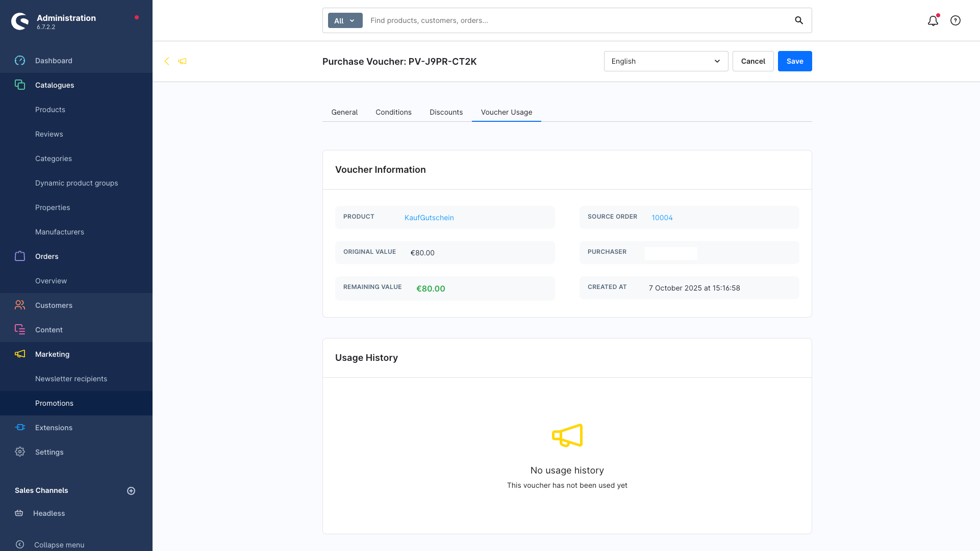Click the notifications bell icon
This screenshot has width=980, height=551.
pos(933,21)
